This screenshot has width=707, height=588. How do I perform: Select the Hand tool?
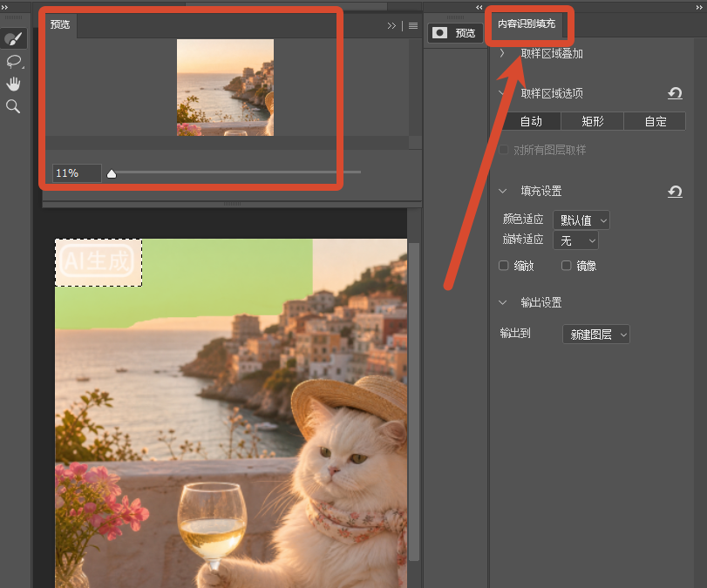pos(14,84)
